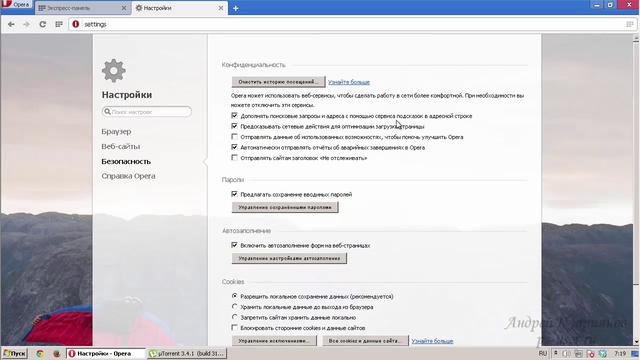Toggle Автоматически отправлять отчёты checkbox

point(234,147)
